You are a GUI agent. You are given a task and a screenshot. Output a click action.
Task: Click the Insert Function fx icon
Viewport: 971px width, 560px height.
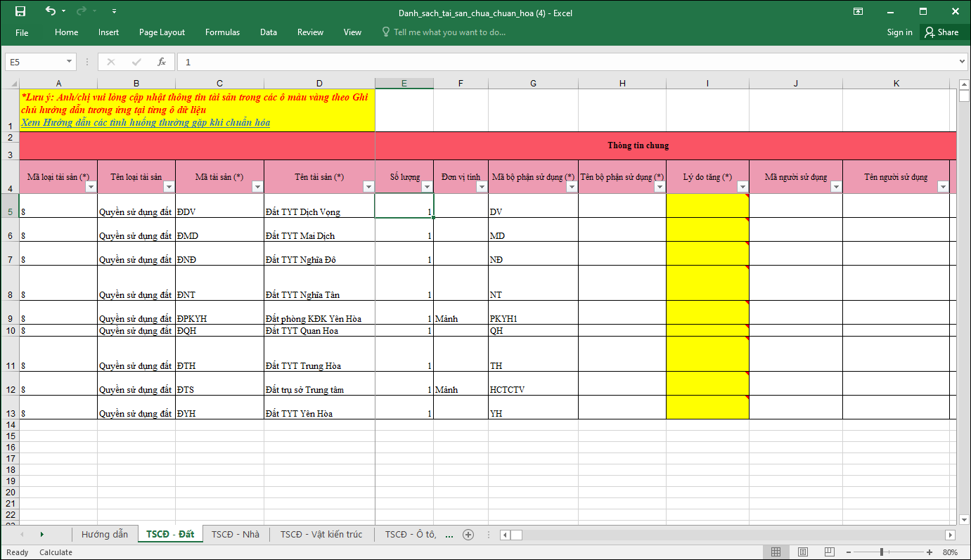161,62
